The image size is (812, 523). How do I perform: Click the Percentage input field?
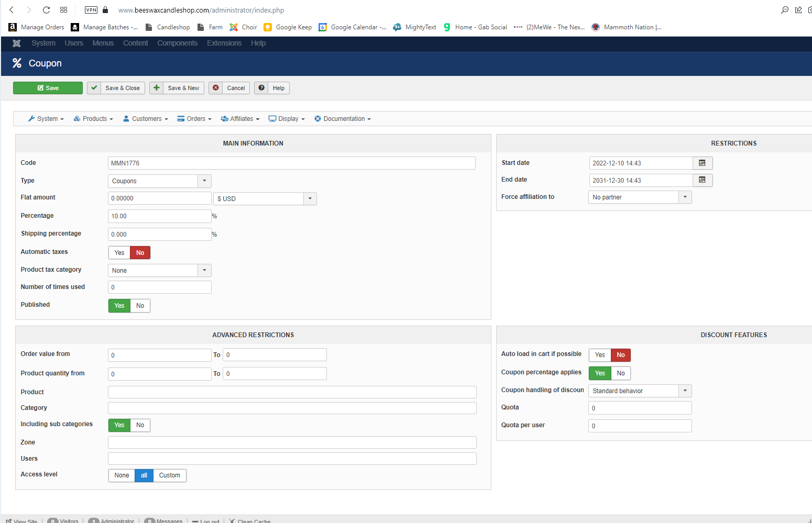click(x=159, y=216)
